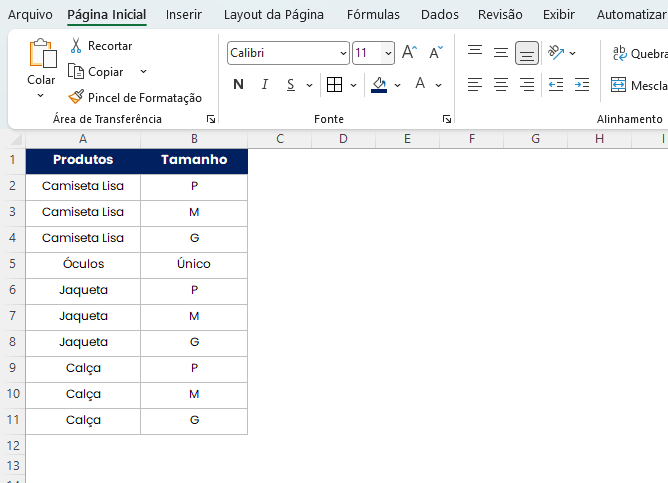668x483 pixels.
Task: Switch to the Layout da Página tab
Action: pos(274,14)
